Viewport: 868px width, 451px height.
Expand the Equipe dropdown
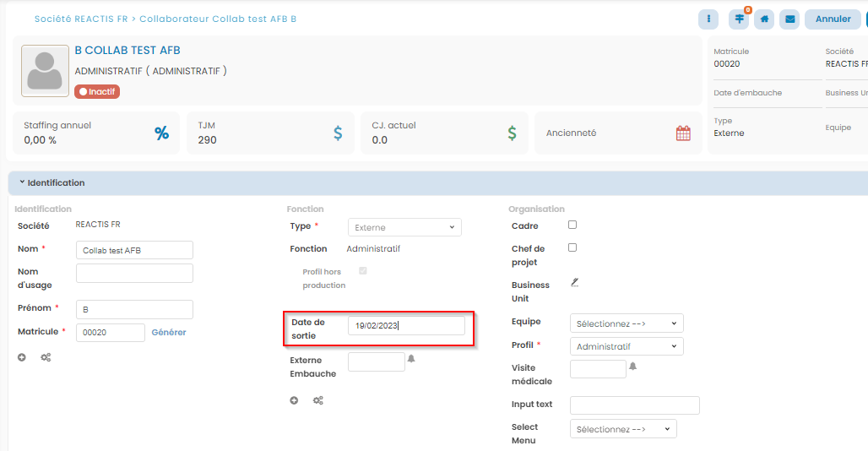coord(627,323)
